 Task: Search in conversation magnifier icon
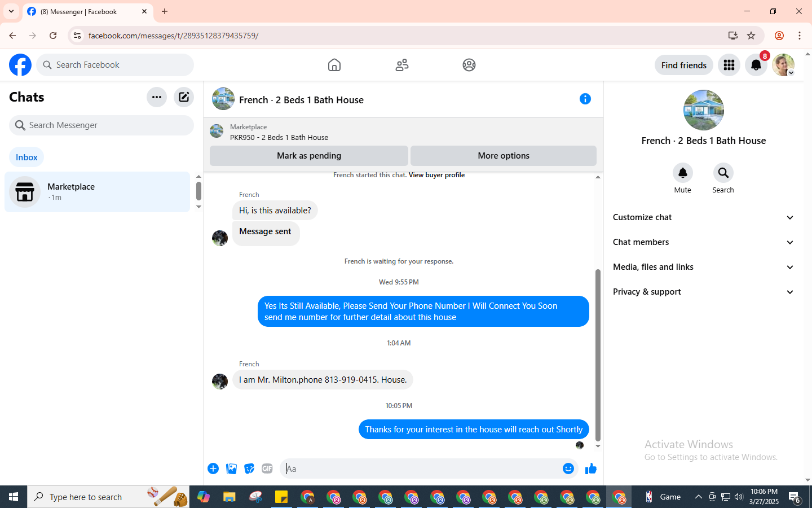(x=723, y=173)
